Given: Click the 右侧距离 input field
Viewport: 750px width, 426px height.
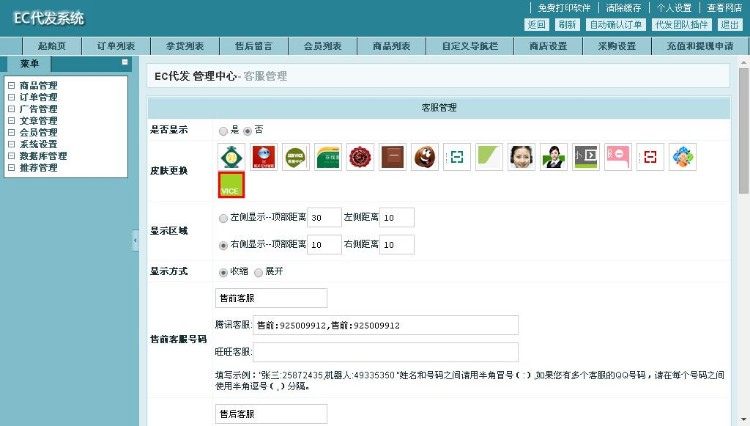Looking at the screenshot, I should pos(397,245).
